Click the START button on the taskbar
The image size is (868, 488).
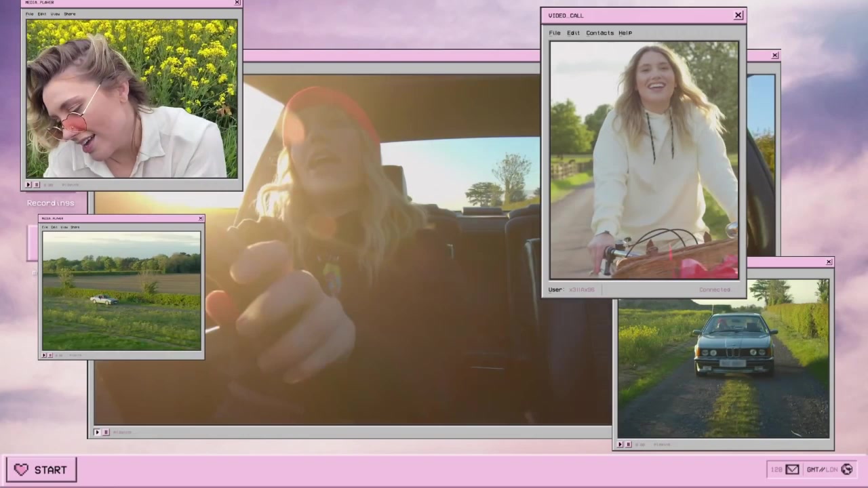[41, 470]
